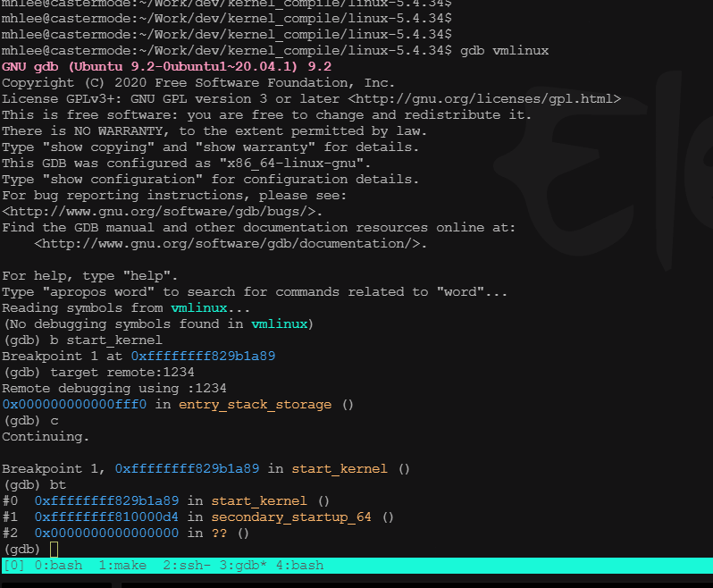
Task: Click the 'bt' command text
Action: [58, 484]
